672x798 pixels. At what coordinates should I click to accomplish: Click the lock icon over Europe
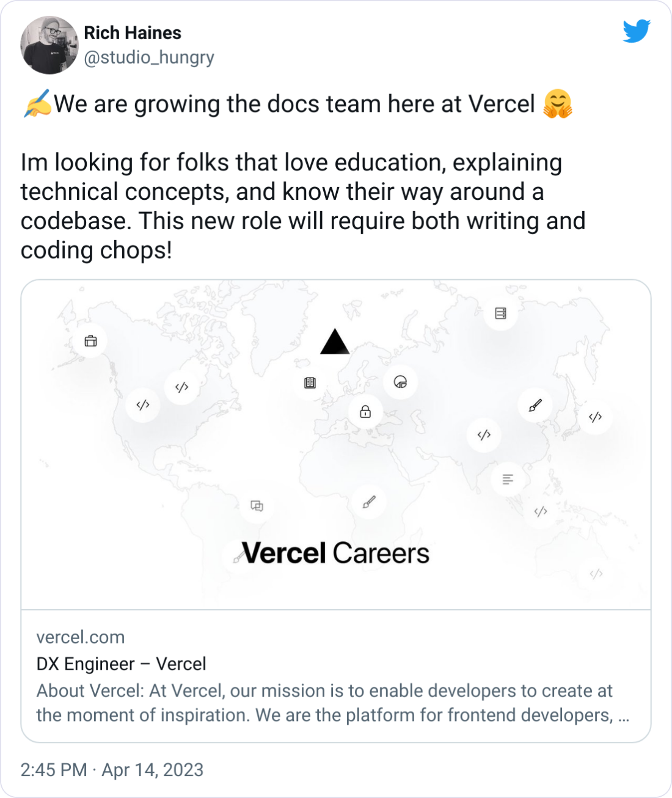click(x=365, y=411)
